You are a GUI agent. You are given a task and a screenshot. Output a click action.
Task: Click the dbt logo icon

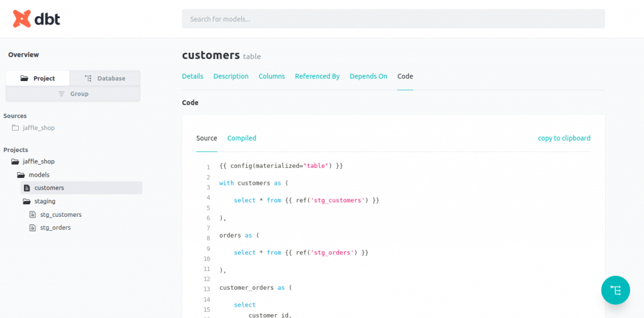[x=22, y=18]
